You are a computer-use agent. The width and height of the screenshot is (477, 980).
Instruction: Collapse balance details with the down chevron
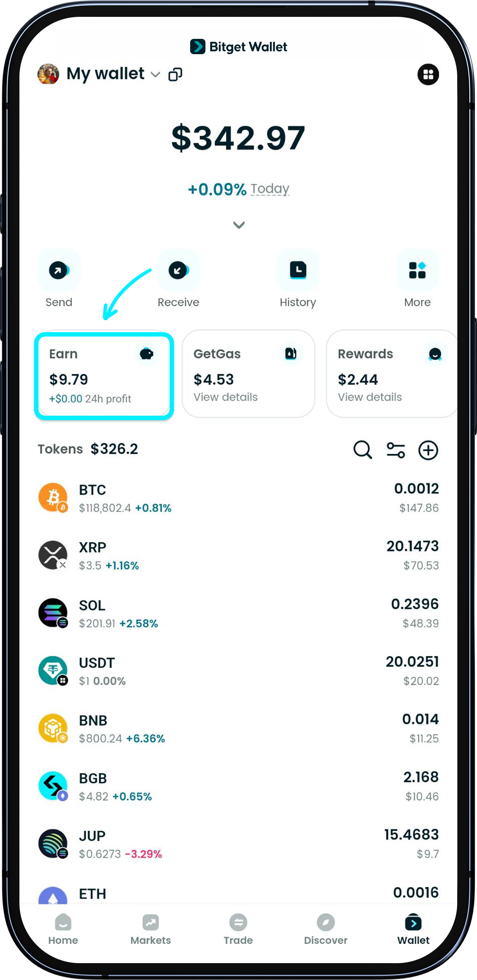point(239,225)
